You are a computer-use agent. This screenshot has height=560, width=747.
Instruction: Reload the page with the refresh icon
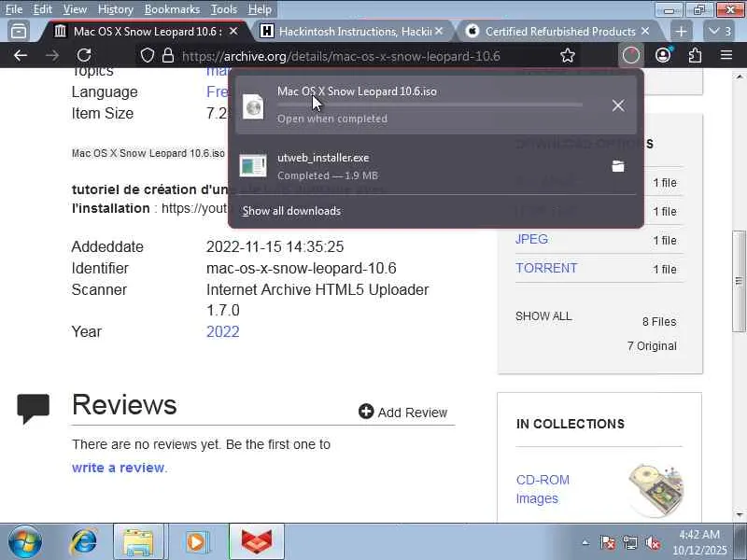(84, 56)
